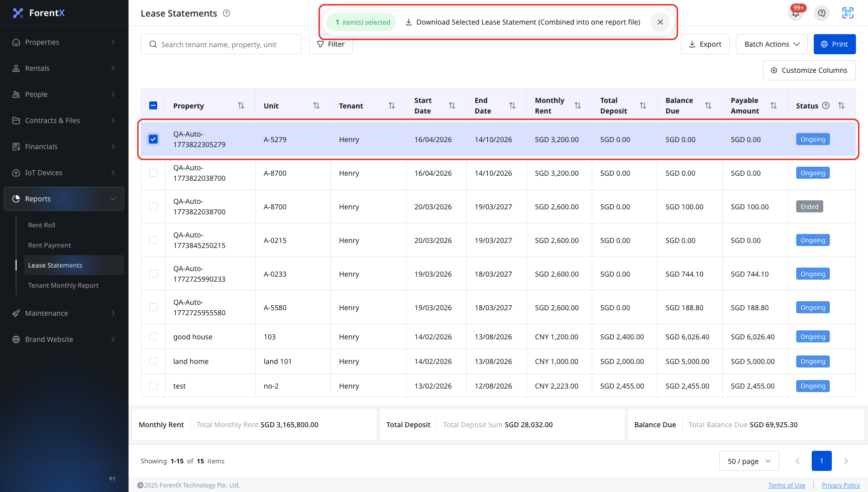The height and width of the screenshot is (492, 868).
Task: Collapse the sidebar with arrow icon
Action: click(x=112, y=478)
